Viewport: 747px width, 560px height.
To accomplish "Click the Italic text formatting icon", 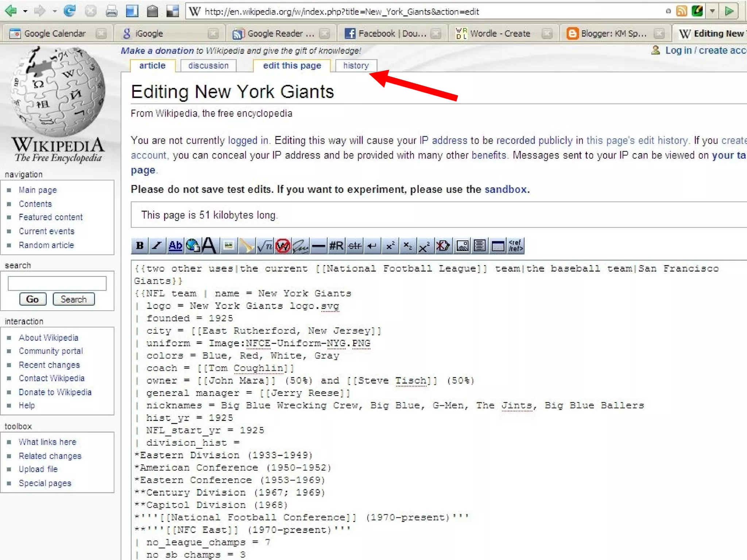I will coord(157,246).
